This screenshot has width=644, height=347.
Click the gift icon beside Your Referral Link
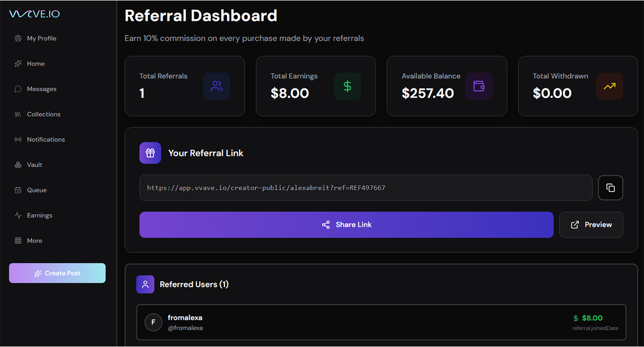click(x=150, y=153)
